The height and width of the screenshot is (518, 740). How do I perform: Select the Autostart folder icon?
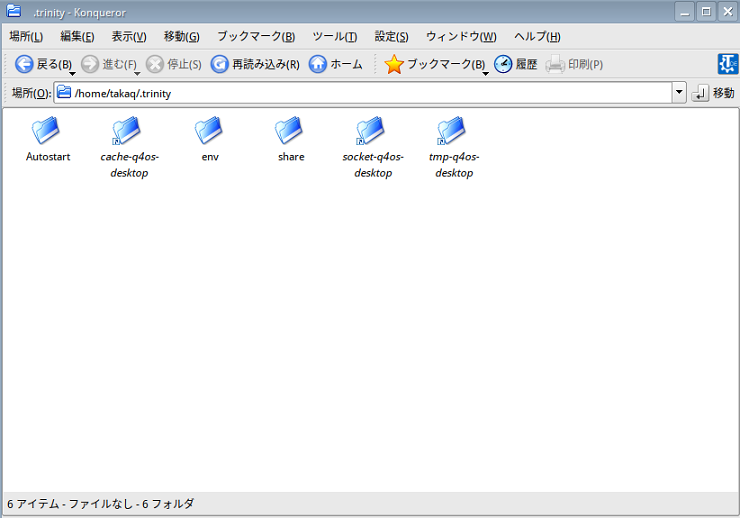click(x=46, y=130)
